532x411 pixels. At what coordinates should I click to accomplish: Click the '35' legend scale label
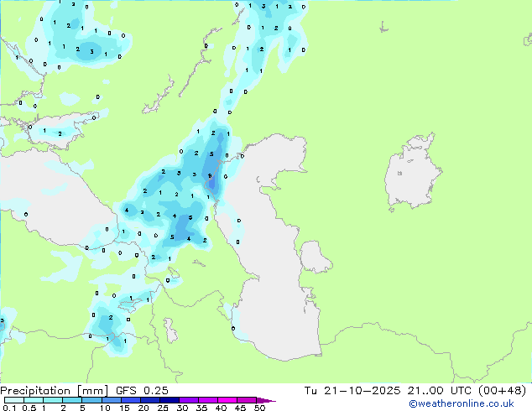[x=201, y=408]
